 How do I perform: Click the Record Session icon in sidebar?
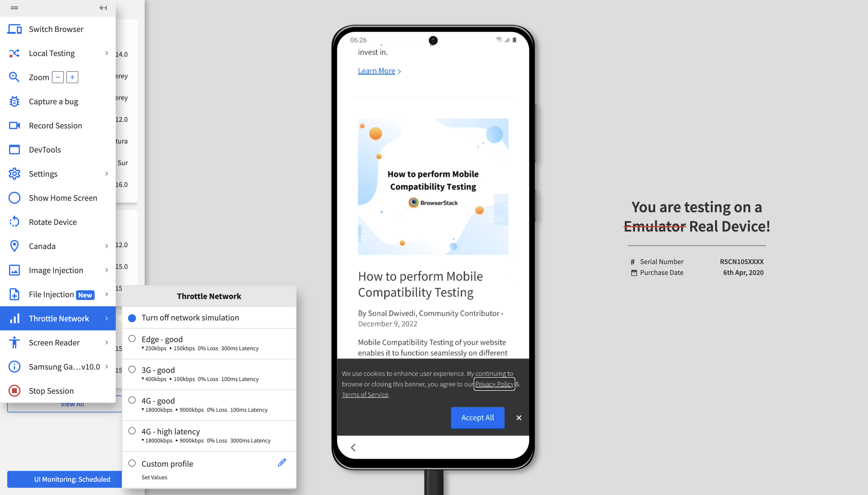(x=14, y=125)
